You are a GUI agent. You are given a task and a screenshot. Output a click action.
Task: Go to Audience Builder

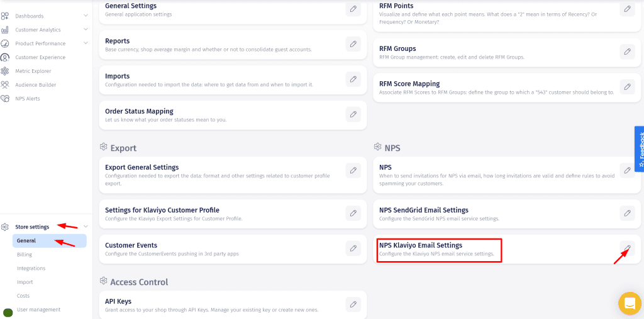(x=35, y=85)
